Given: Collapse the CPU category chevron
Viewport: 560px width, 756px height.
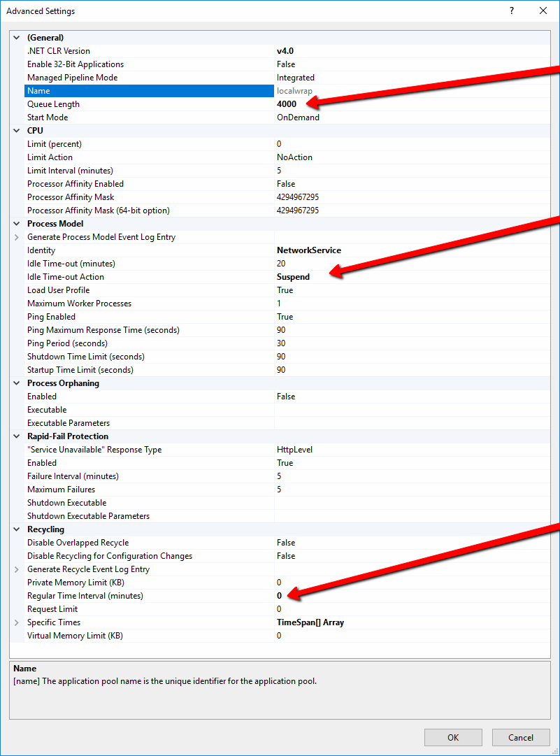Looking at the screenshot, I should click(x=17, y=131).
